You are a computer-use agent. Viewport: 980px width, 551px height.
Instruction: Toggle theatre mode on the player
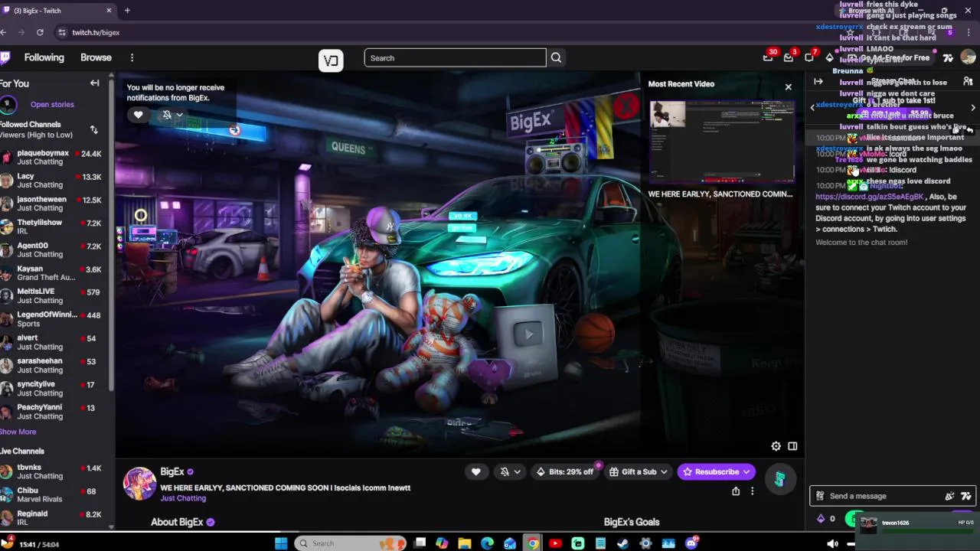pyautogui.click(x=792, y=446)
